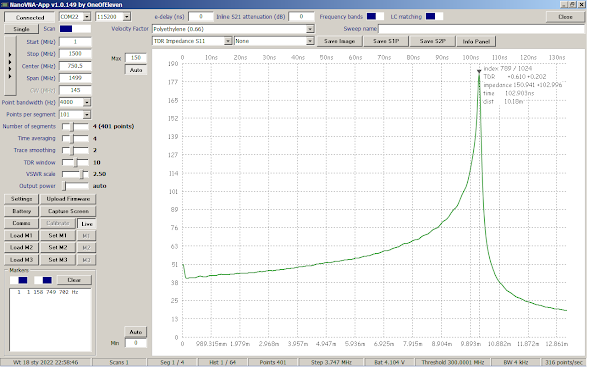Click the Set M2 button
589x369 pixels.
58,248
